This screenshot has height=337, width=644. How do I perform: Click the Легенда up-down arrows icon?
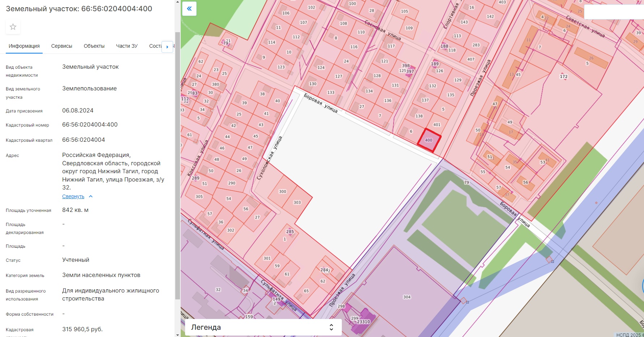point(331,327)
